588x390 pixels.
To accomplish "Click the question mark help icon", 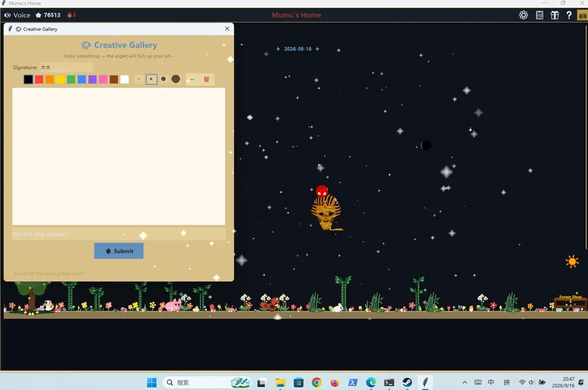I will (569, 15).
